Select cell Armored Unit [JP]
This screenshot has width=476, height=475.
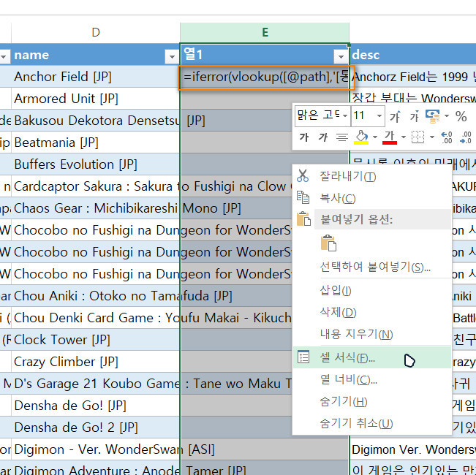pyautogui.click(x=96, y=99)
